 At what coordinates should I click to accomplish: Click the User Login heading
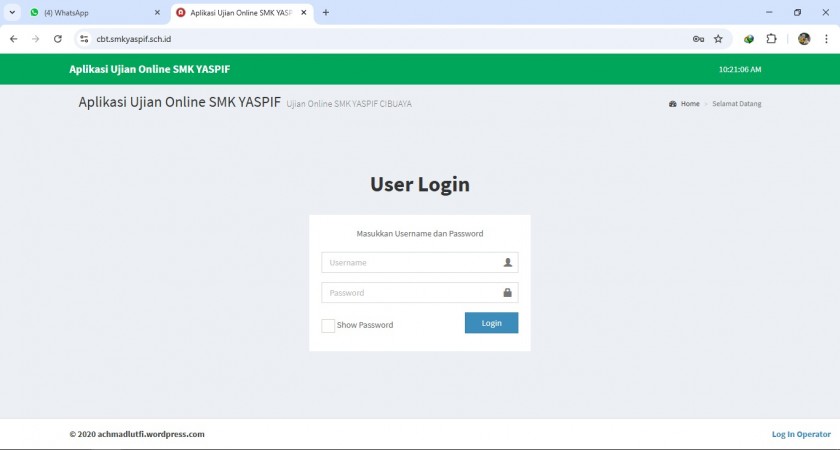click(x=420, y=184)
